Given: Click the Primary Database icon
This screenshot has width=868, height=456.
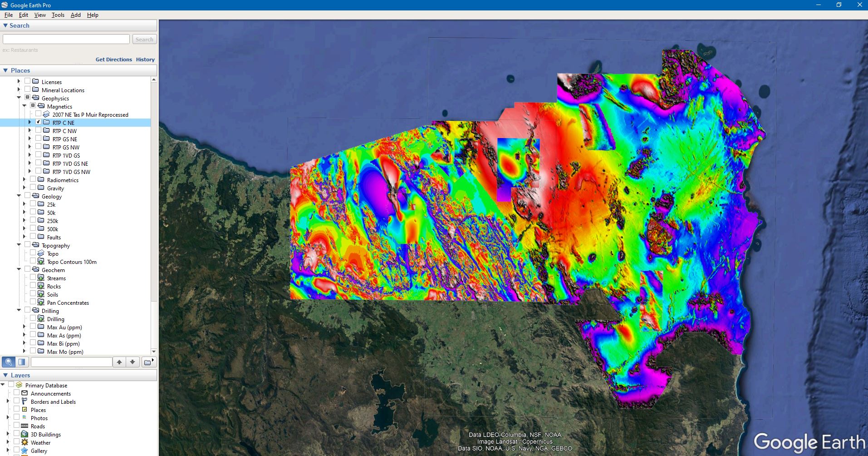Looking at the screenshot, I should point(19,385).
